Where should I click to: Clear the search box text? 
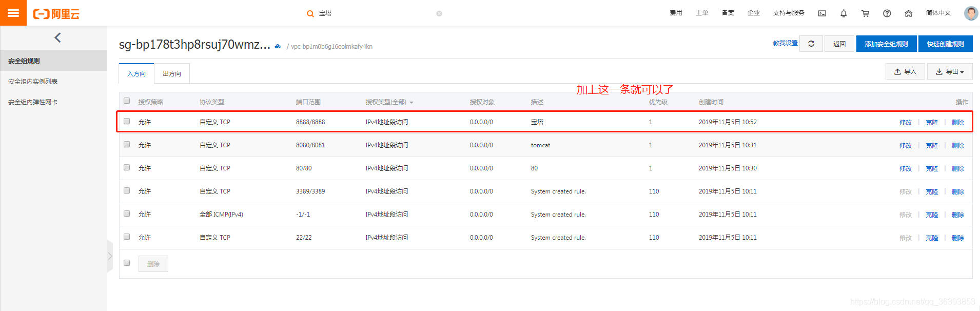[439, 14]
